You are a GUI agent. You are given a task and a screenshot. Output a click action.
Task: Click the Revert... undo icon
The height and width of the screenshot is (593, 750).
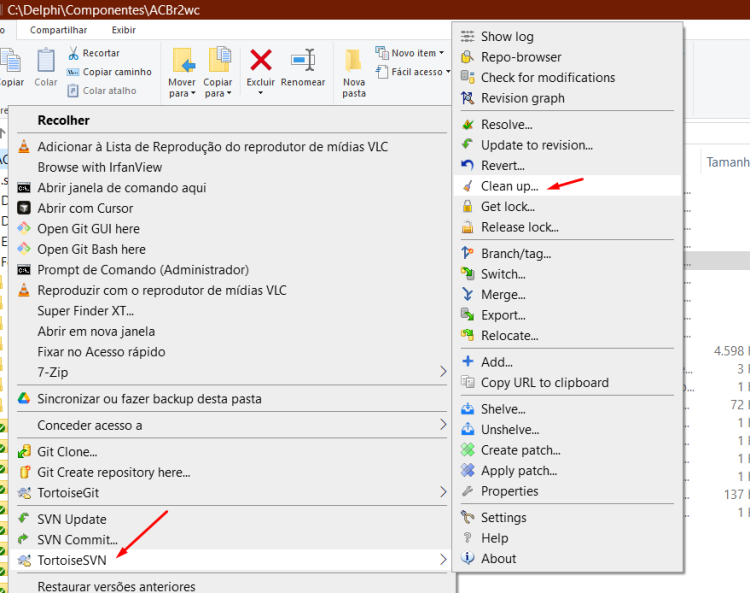[x=467, y=165]
